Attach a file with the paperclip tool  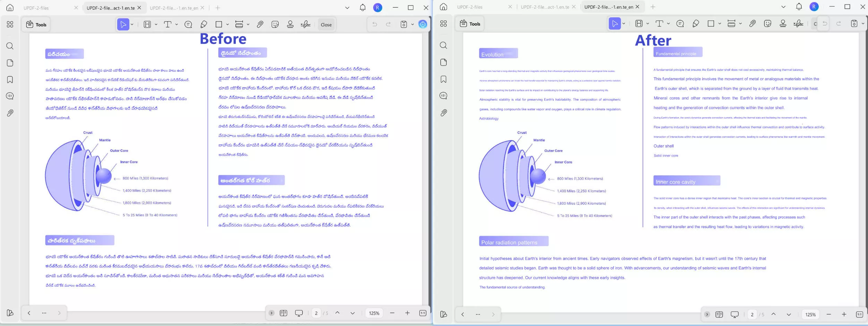click(260, 24)
